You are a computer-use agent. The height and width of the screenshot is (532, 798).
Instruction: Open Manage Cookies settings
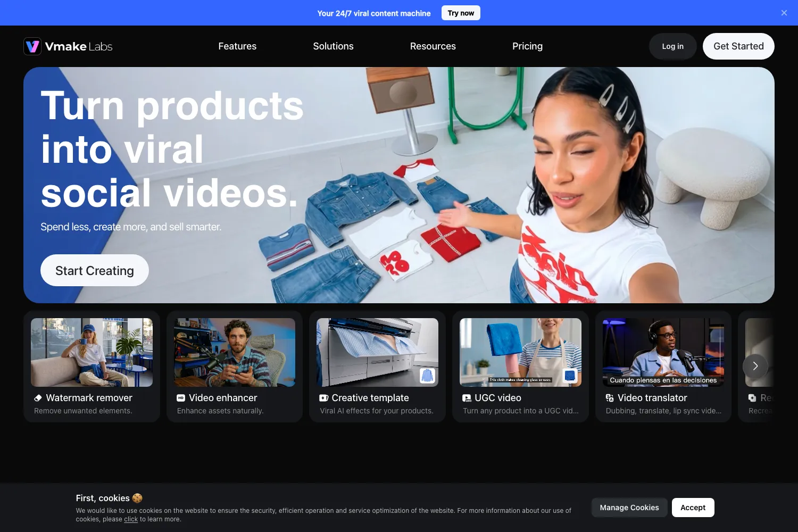[x=629, y=508]
